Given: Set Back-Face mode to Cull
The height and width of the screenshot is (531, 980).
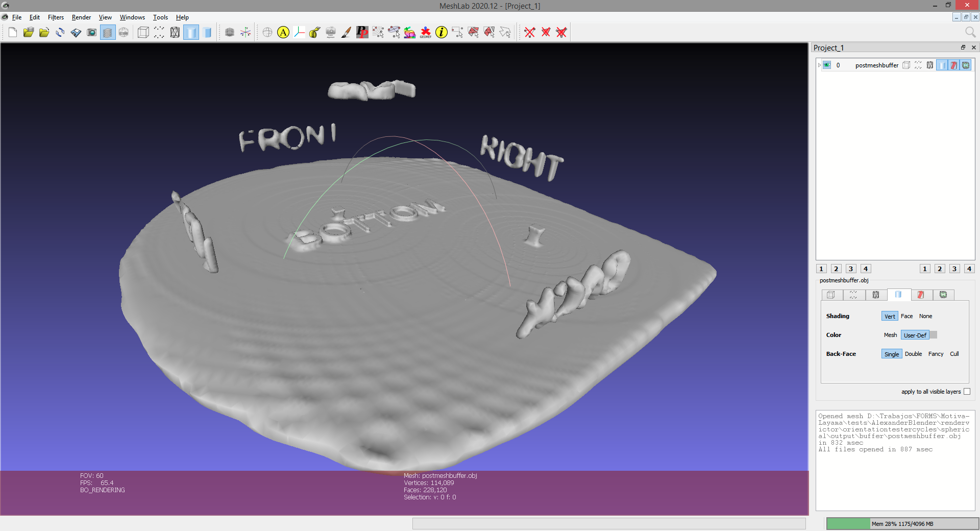Looking at the screenshot, I should (x=954, y=354).
